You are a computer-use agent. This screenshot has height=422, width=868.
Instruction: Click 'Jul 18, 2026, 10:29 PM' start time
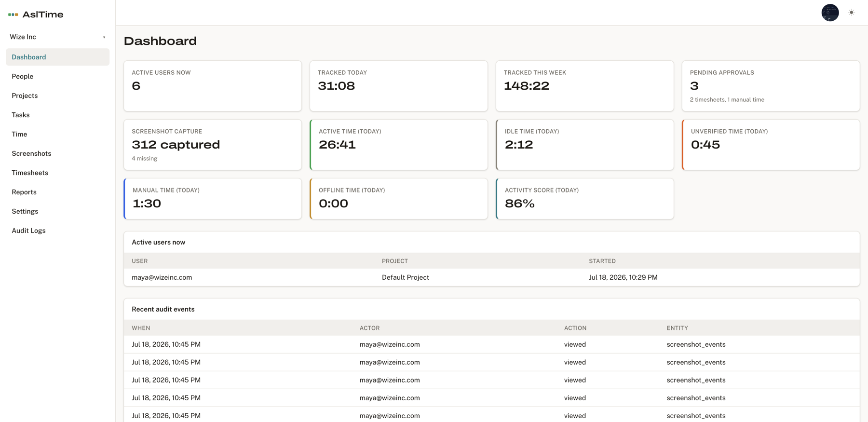click(x=623, y=277)
